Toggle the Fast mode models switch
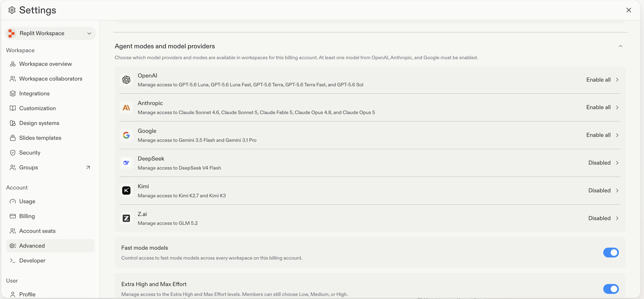The width and height of the screenshot is (644, 299). [611, 253]
